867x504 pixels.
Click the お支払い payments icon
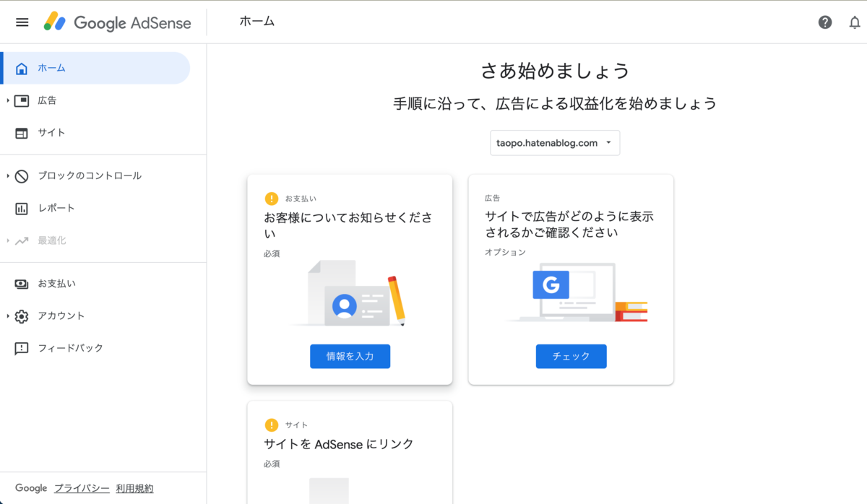(22, 284)
